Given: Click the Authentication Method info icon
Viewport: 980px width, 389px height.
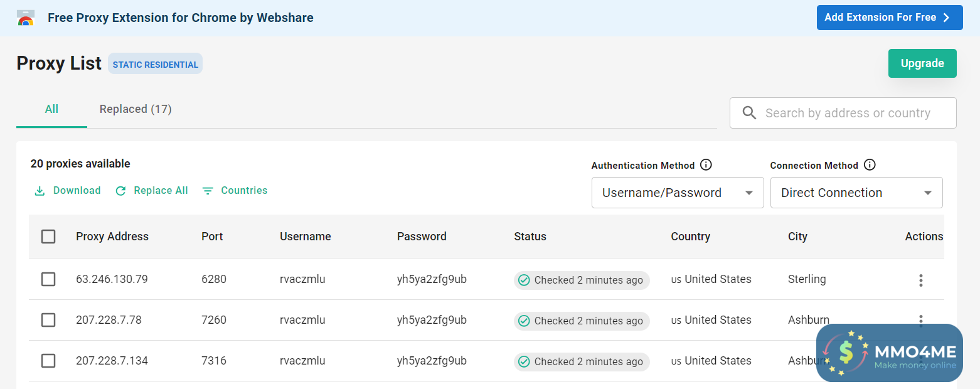Looking at the screenshot, I should coord(706,165).
